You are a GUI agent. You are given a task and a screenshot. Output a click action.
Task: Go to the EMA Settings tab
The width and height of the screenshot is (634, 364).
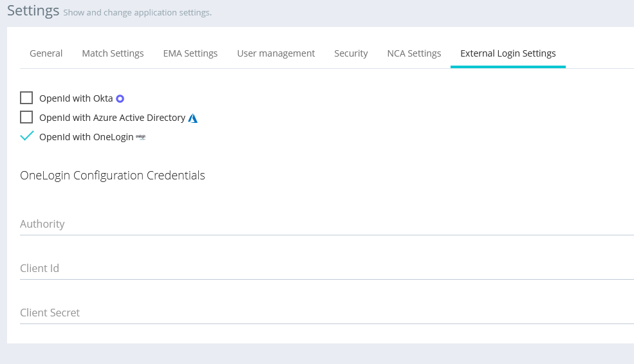click(x=190, y=53)
